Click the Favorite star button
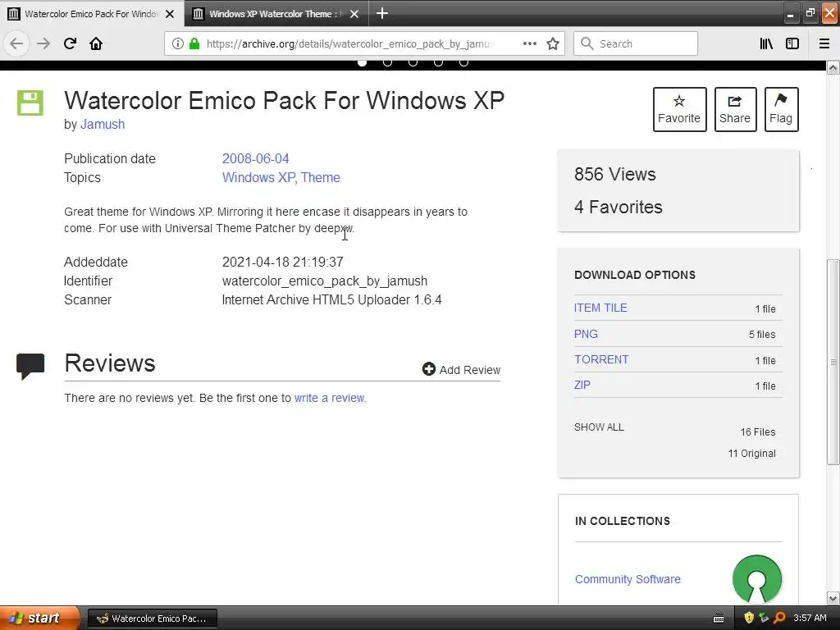 [679, 109]
